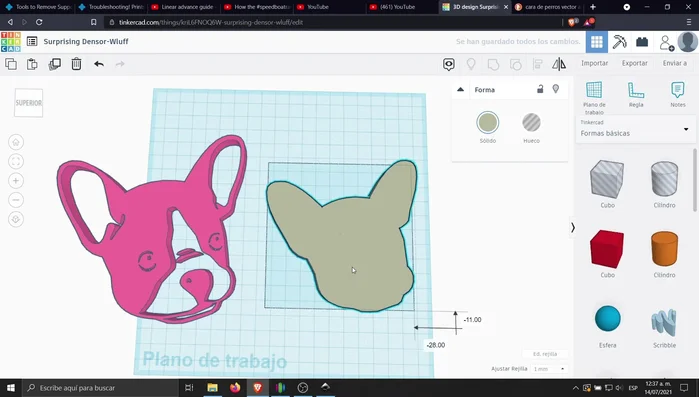
Task: Click the show all lightbulb icon
Action: coord(471,64)
